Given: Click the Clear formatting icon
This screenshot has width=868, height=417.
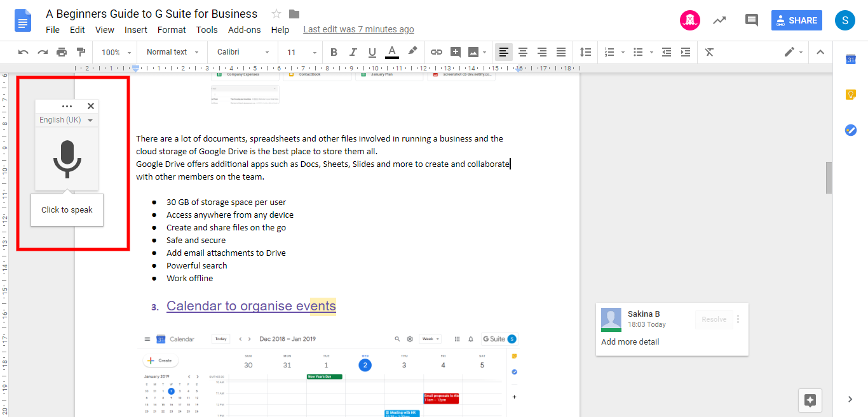Looking at the screenshot, I should point(710,52).
